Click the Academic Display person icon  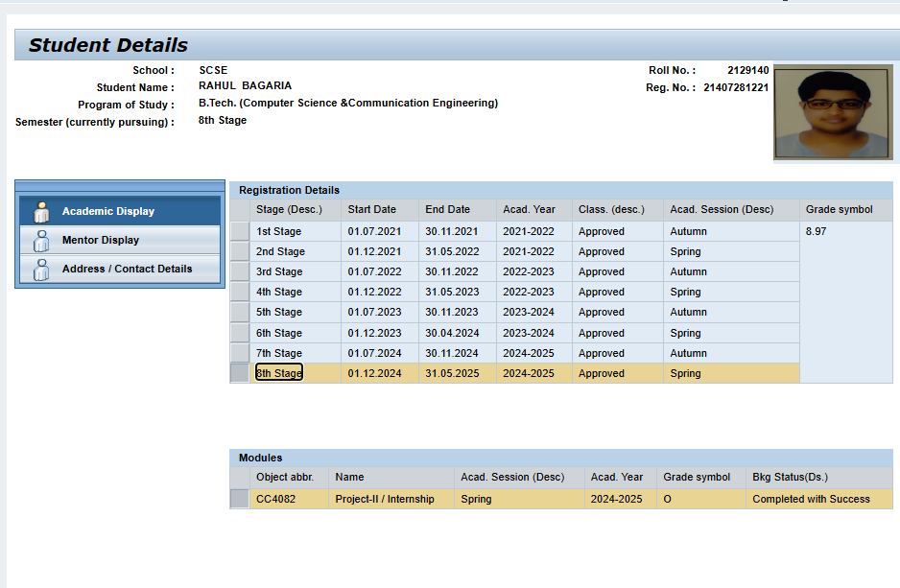pyautogui.click(x=41, y=211)
